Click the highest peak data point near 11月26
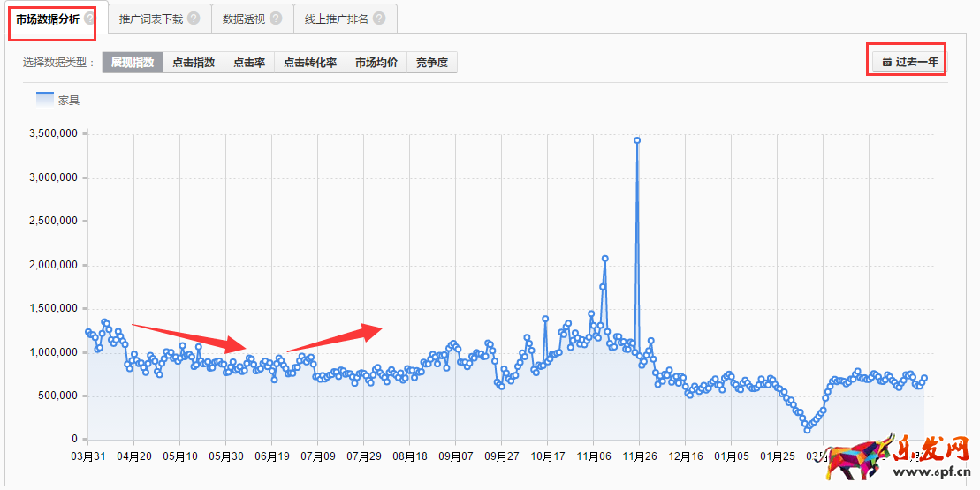 coord(637,140)
